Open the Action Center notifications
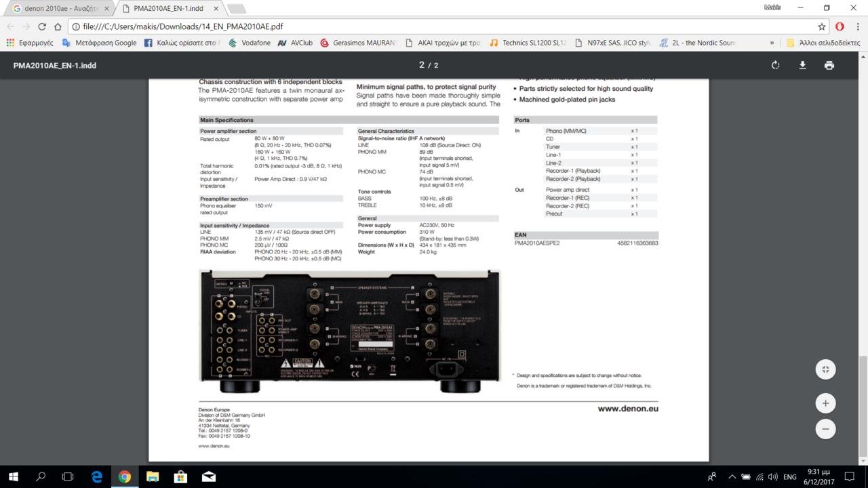Screen dimensions: 868x488 click(849, 476)
